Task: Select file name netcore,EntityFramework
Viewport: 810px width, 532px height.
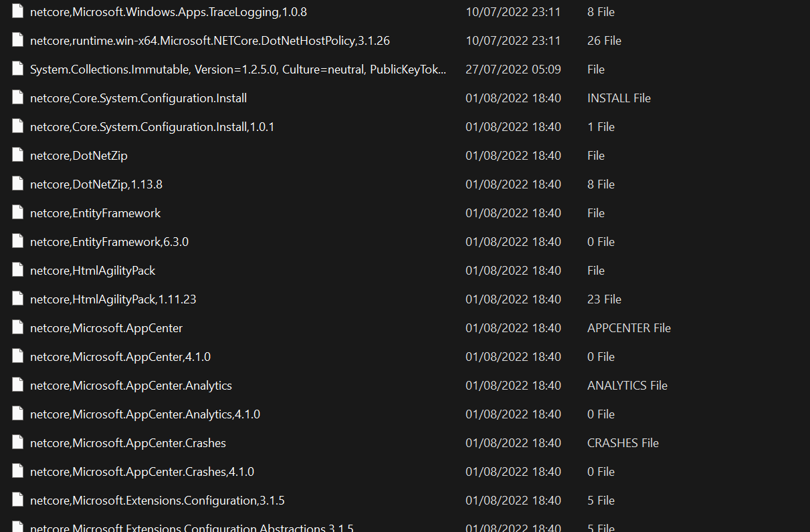Action: pyautogui.click(x=96, y=213)
